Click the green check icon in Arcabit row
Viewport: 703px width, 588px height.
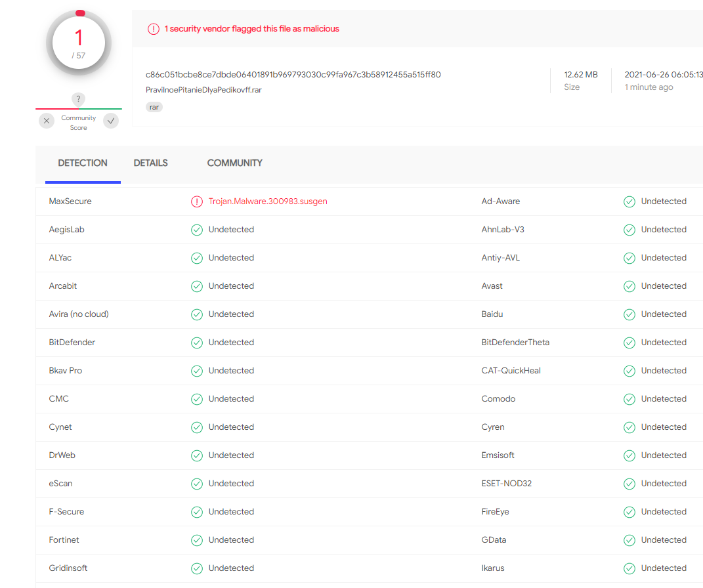coord(197,286)
